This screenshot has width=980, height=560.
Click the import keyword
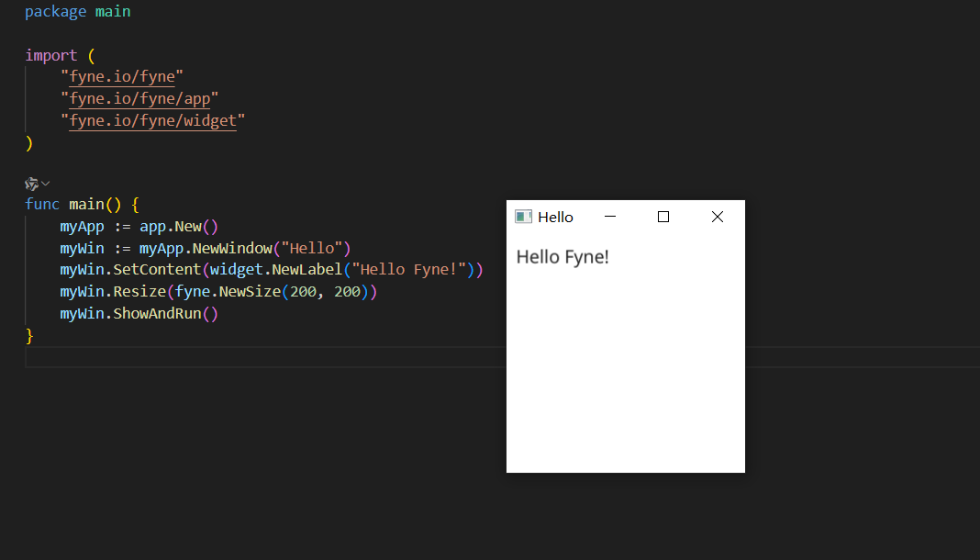(50, 55)
